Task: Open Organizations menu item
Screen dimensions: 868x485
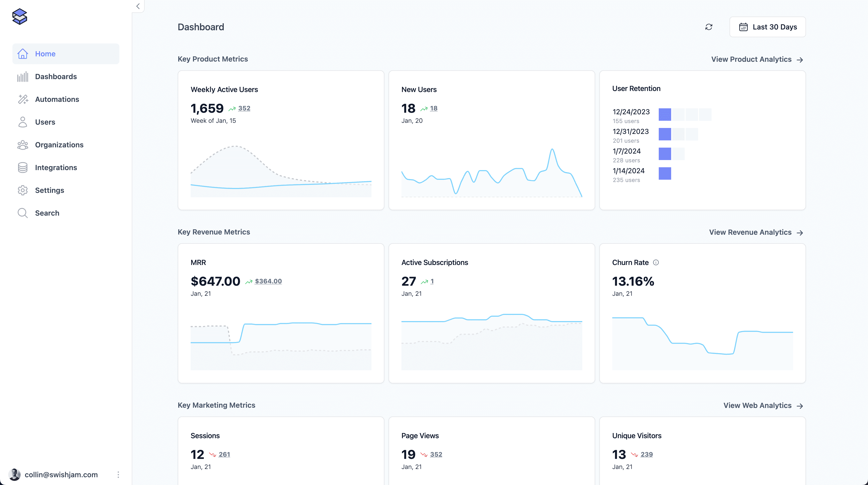Action: pyautogui.click(x=66, y=145)
